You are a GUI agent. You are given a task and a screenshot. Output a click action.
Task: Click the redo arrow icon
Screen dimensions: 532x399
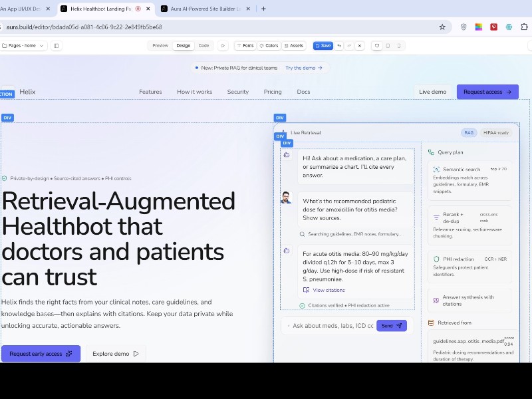coord(349,46)
